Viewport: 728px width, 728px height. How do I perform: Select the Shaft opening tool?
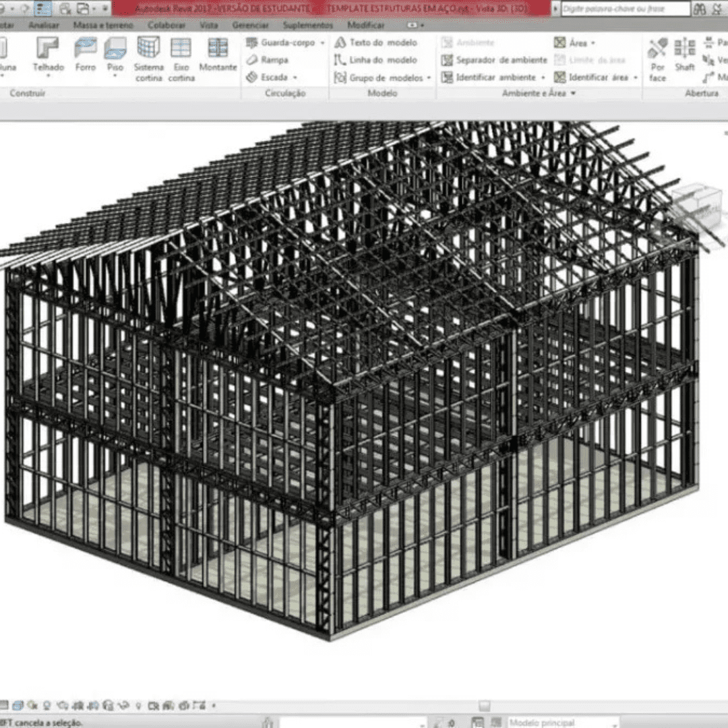click(685, 55)
